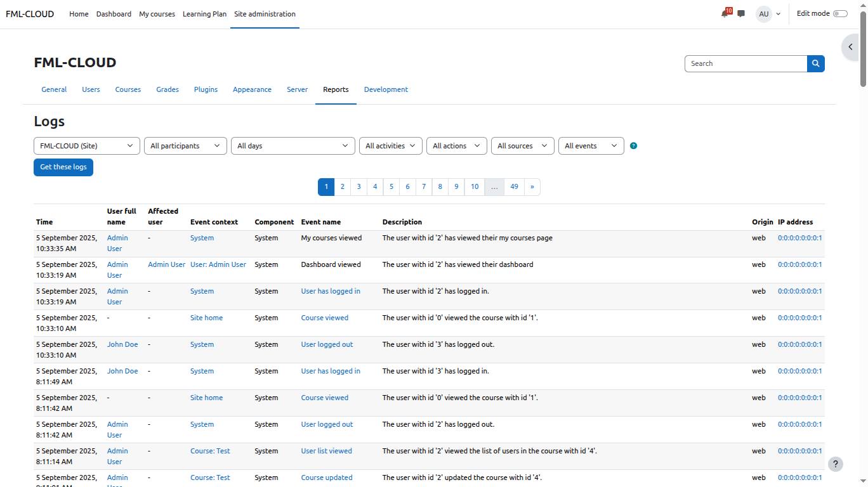Open User logged out event for John Doe
Viewport: 868px width, 487px height.
327,345
